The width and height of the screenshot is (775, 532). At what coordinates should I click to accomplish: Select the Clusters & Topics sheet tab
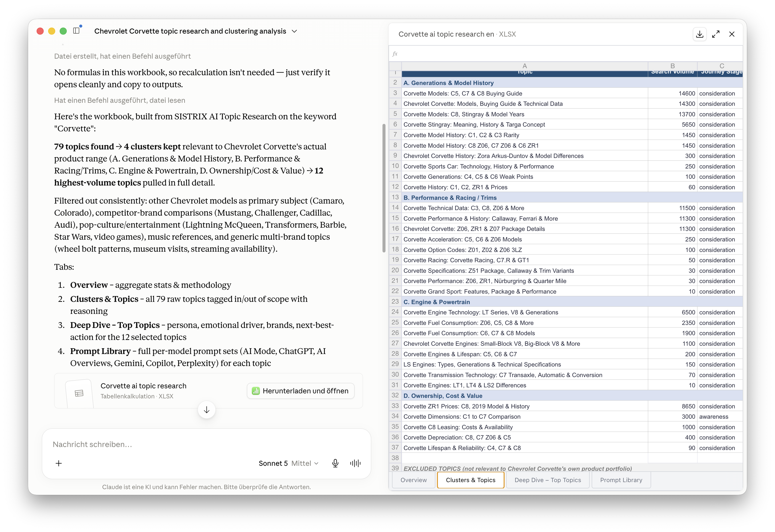[x=470, y=480]
